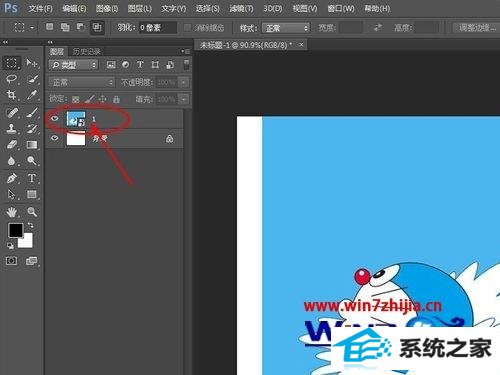This screenshot has width=500, height=375.
Task: Switch to the History panel tab
Action: (x=87, y=51)
